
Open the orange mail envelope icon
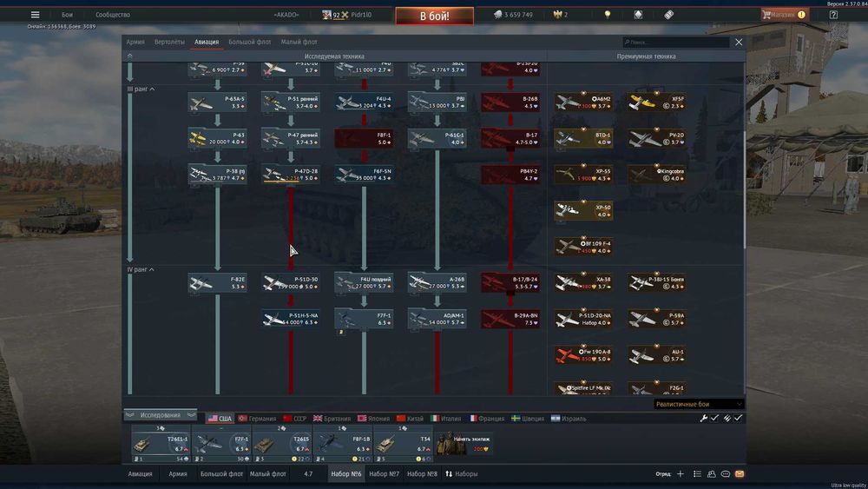pyautogui.click(x=740, y=474)
